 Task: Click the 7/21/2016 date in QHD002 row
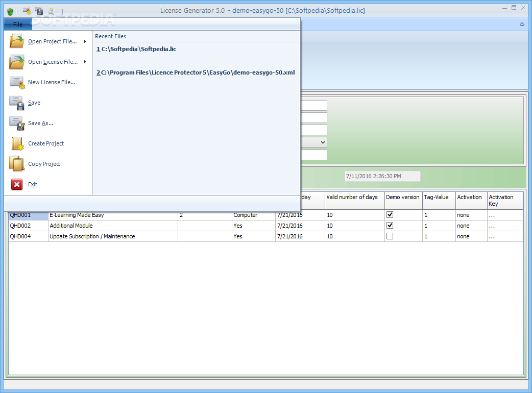pos(300,226)
